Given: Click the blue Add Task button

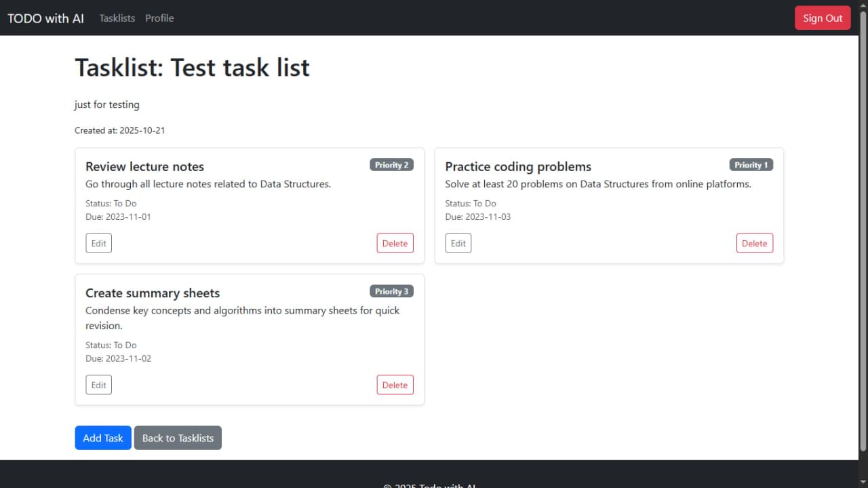Looking at the screenshot, I should click(103, 438).
